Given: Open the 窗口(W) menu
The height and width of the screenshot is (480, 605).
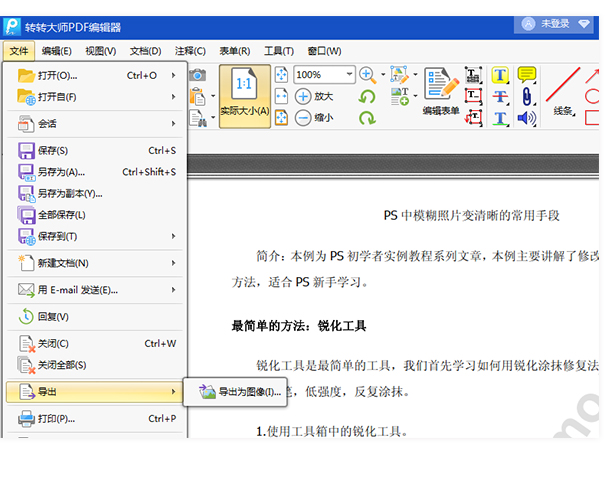Looking at the screenshot, I should click(x=324, y=51).
